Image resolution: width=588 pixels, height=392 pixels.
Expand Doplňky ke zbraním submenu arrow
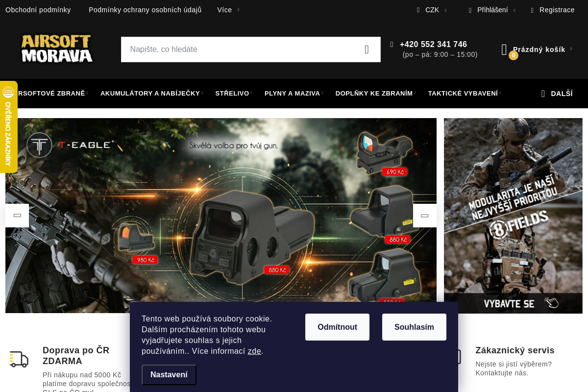(415, 93)
